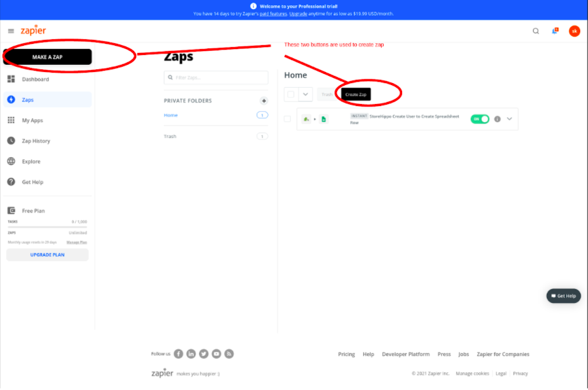Image resolution: width=588 pixels, height=390 pixels.
Task: Click the Explore globe icon
Action: [11, 162]
